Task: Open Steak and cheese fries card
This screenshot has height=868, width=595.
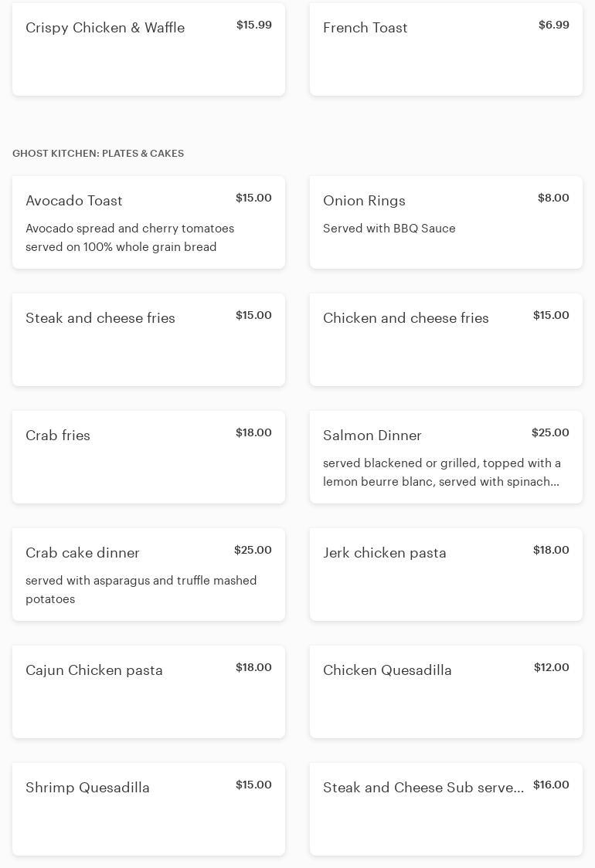Action: (x=148, y=340)
